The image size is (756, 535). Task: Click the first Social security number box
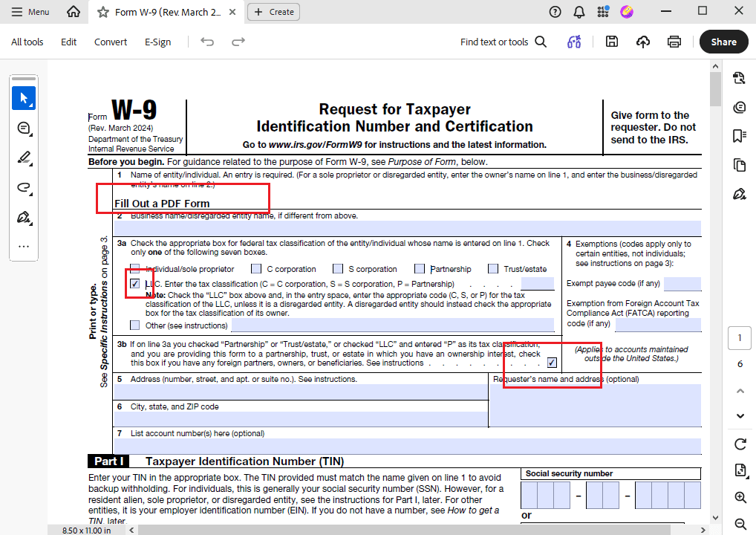pyautogui.click(x=529, y=495)
